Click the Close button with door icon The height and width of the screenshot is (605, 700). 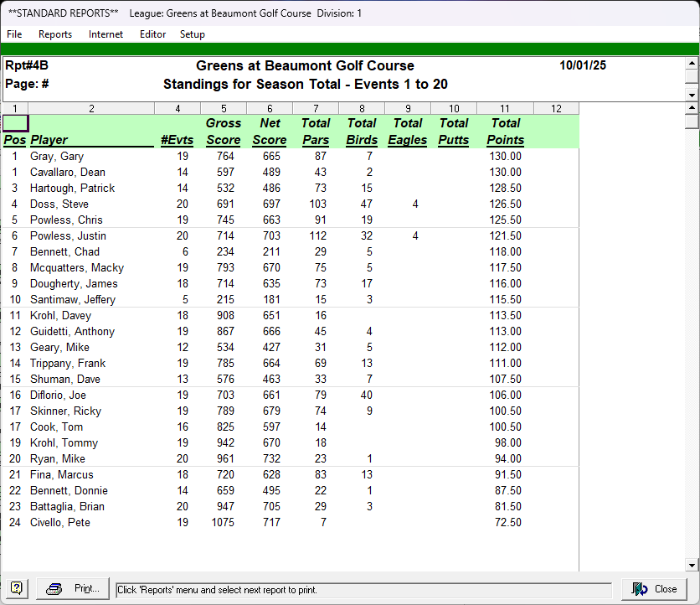click(654, 589)
